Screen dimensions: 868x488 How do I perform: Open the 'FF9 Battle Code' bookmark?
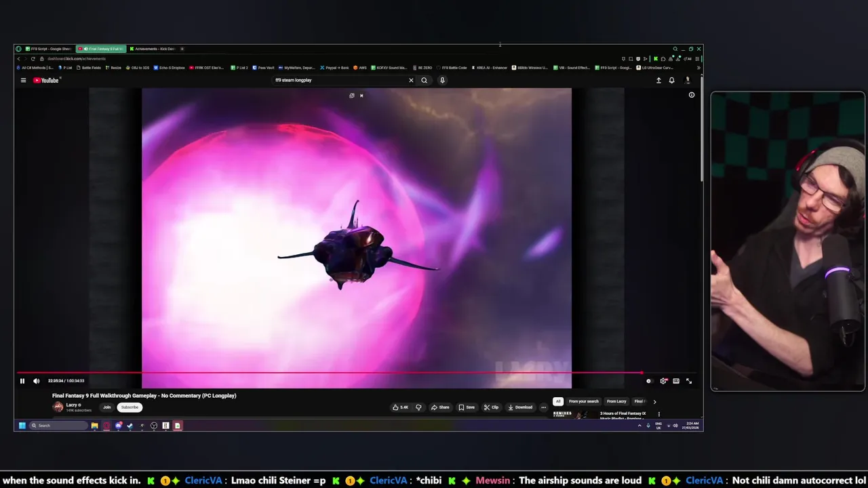[451, 68]
